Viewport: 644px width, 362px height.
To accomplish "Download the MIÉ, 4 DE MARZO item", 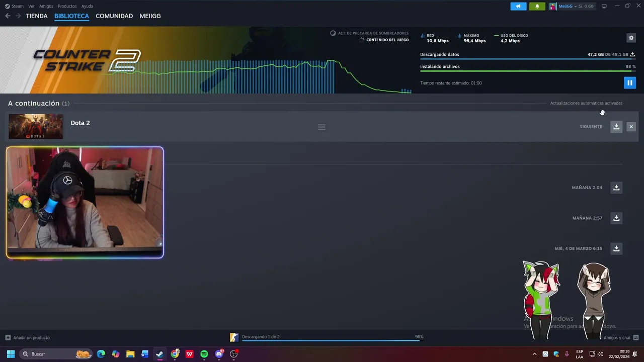I will pyautogui.click(x=616, y=248).
